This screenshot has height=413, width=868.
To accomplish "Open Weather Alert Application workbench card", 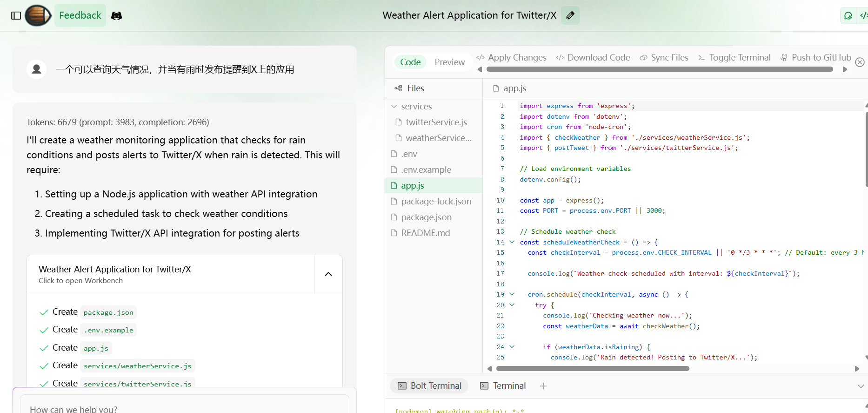I will pos(170,274).
